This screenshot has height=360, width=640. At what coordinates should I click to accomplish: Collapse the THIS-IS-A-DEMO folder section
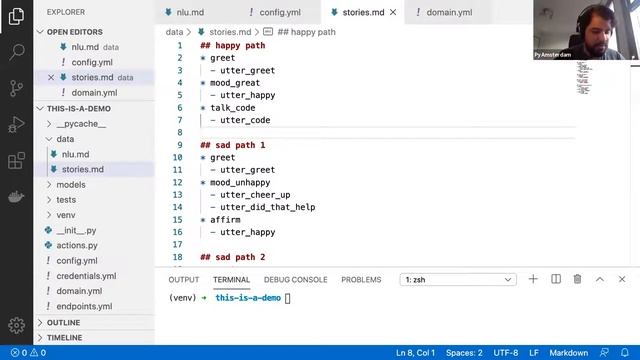(x=78, y=109)
